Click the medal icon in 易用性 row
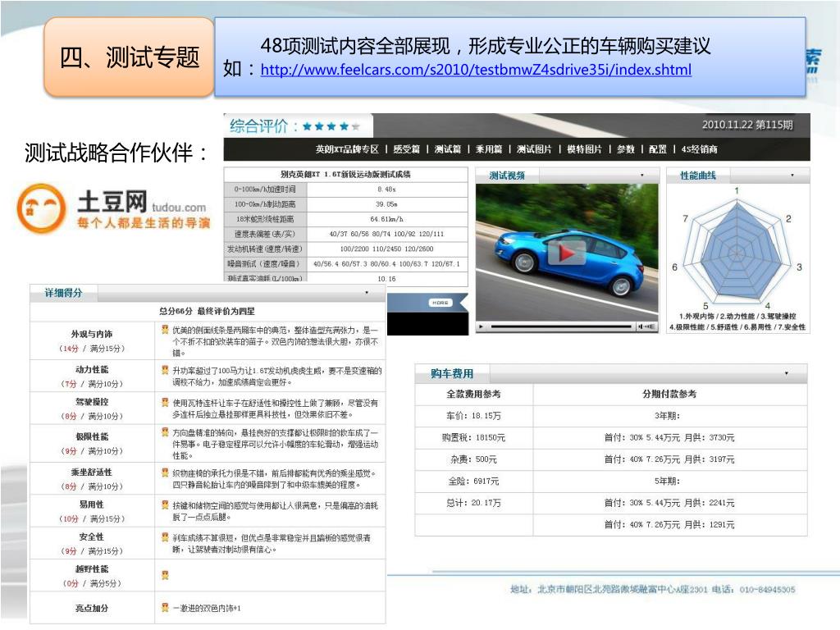 [165, 504]
